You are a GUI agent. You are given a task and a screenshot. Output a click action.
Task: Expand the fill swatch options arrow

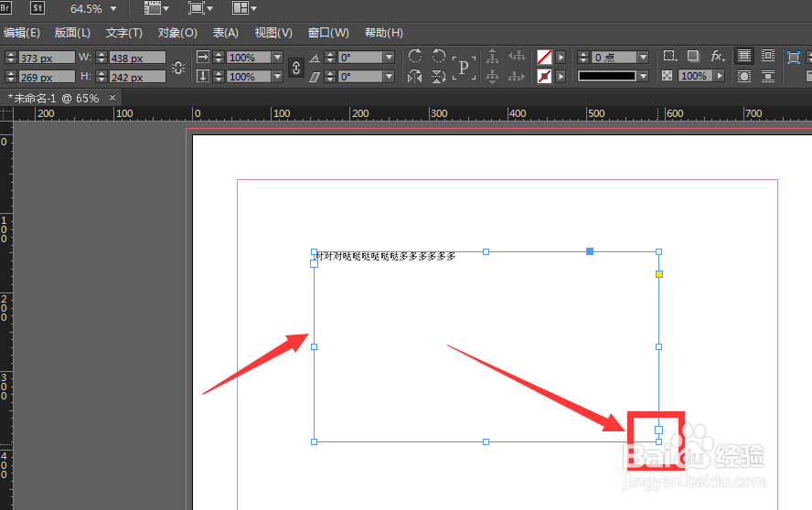click(561, 57)
